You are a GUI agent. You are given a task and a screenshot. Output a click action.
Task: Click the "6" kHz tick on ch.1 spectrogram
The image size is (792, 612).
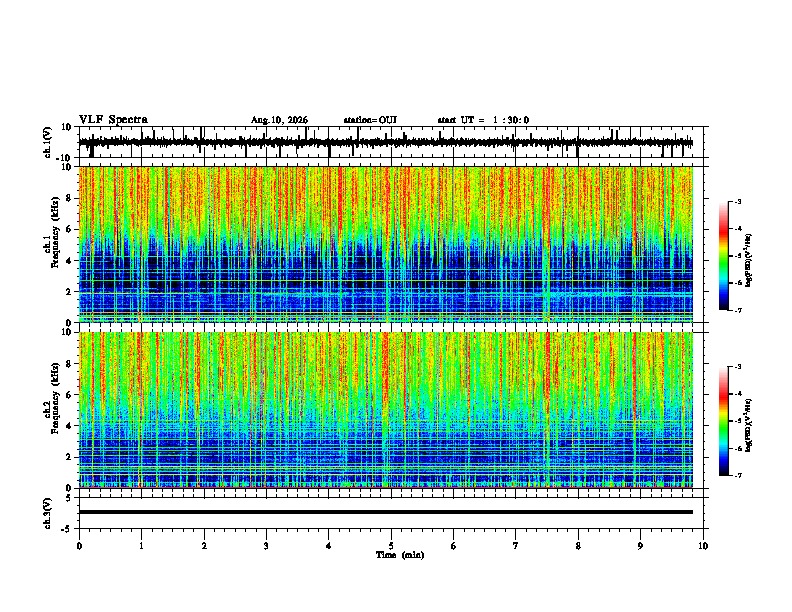(x=69, y=229)
